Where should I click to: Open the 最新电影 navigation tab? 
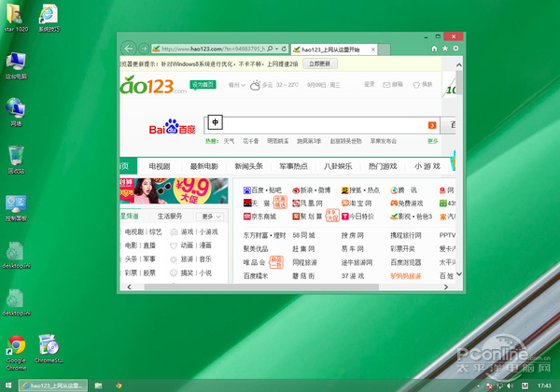click(x=203, y=166)
